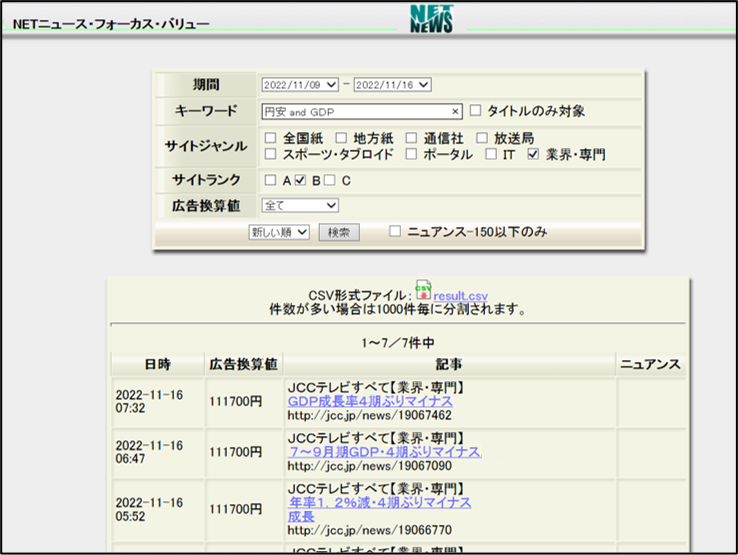Check the 放送局 genre checkbox
Screen dimensions: 738x555
(482, 138)
